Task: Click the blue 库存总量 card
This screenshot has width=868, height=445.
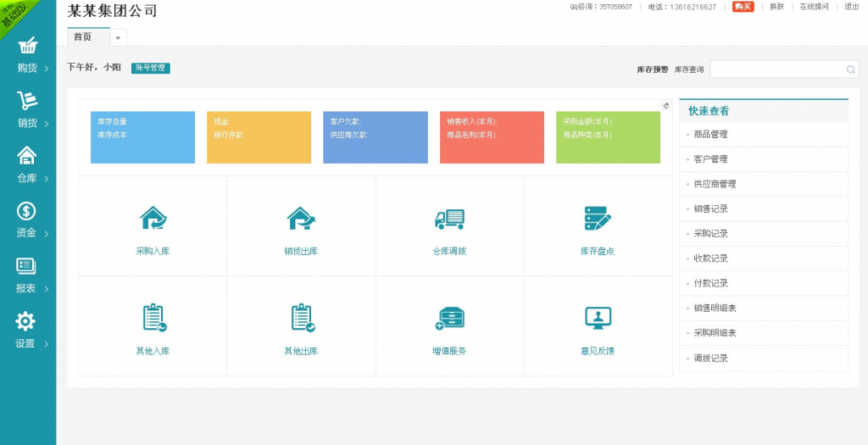Action: click(142, 137)
